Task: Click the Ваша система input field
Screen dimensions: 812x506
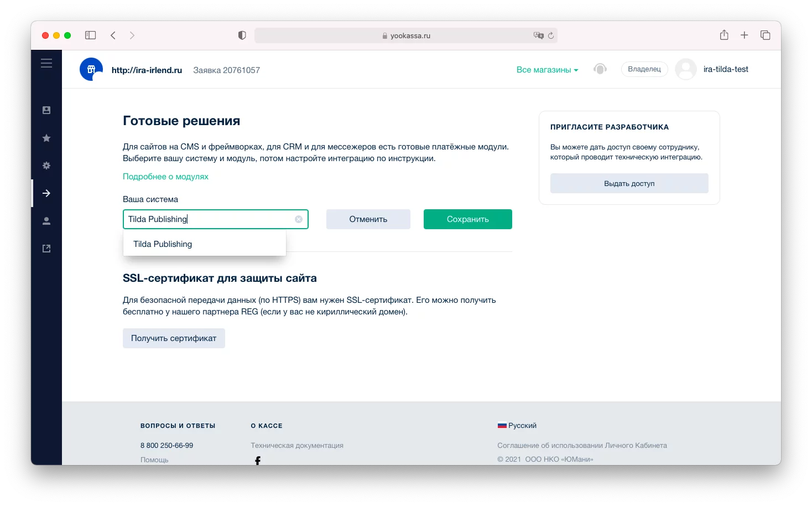Action: click(x=215, y=219)
